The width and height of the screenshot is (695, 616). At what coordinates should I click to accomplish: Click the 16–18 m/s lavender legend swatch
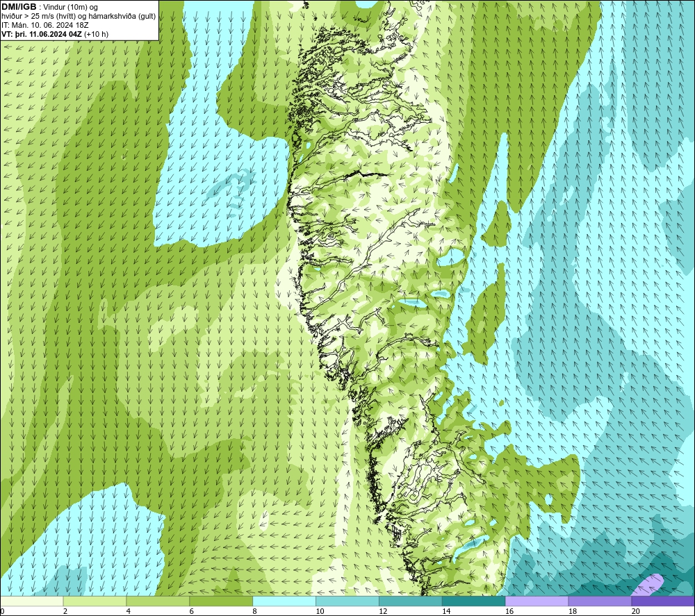coord(537,601)
